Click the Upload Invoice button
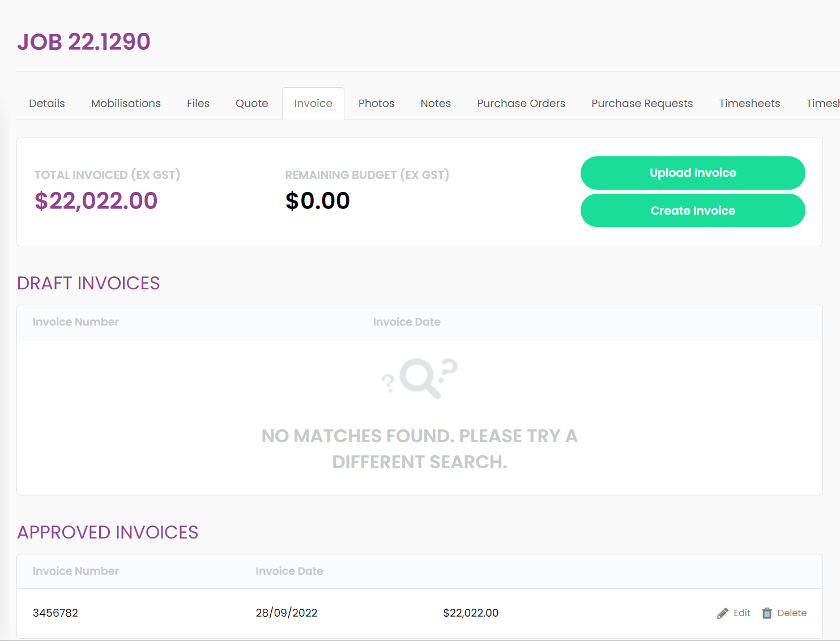The height and width of the screenshot is (641, 840). 693,173
